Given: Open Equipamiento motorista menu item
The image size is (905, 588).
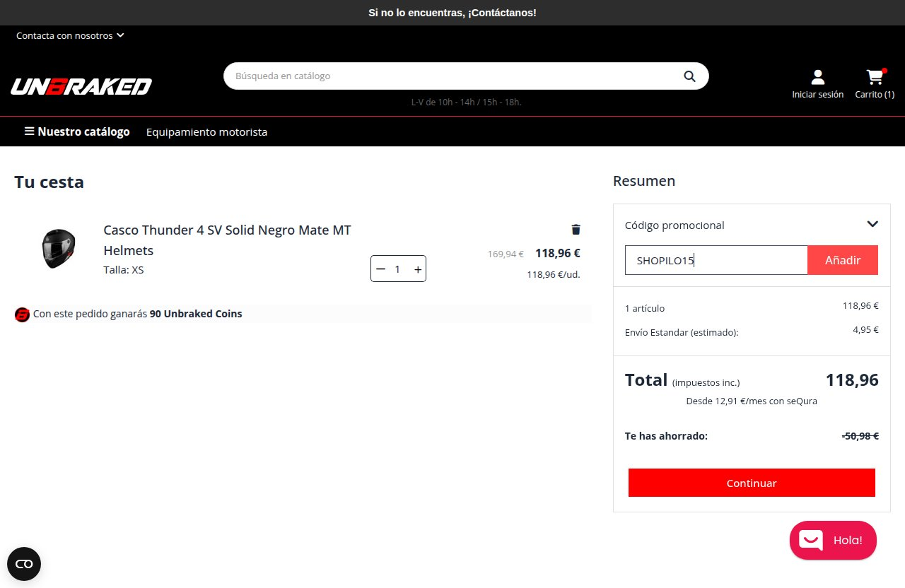Looking at the screenshot, I should (x=206, y=132).
